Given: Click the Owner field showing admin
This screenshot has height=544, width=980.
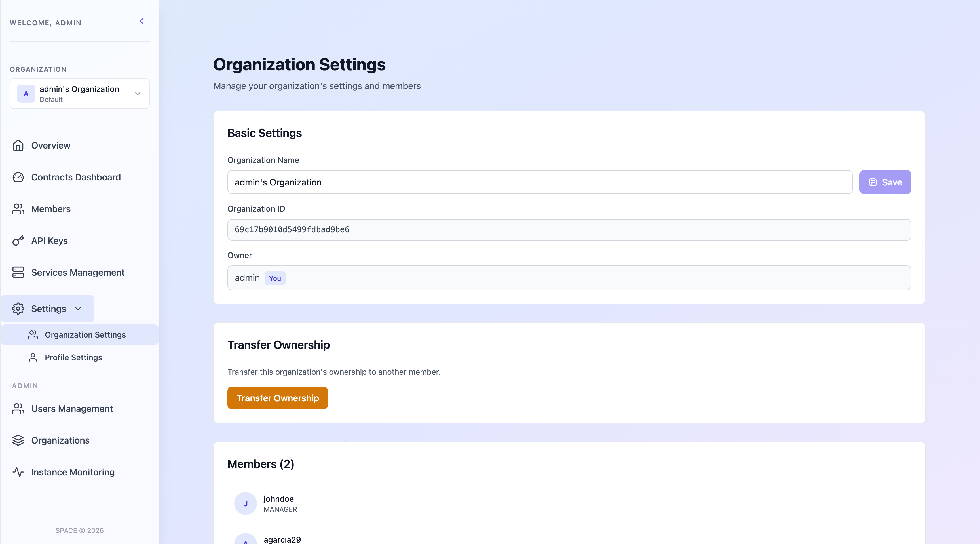Looking at the screenshot, I should 569,278.
